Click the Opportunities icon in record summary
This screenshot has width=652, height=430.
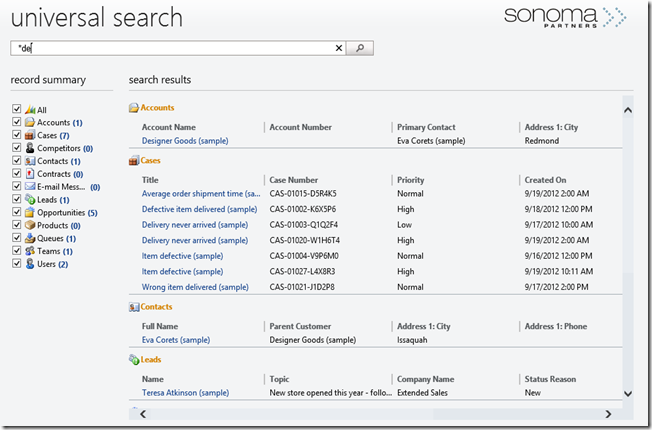[29, 213]
